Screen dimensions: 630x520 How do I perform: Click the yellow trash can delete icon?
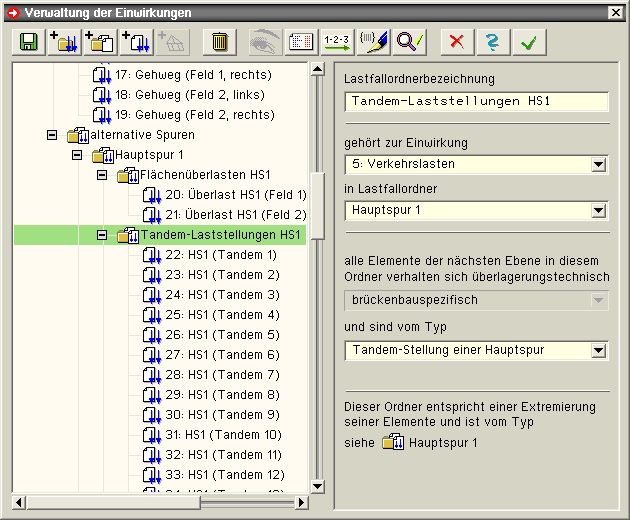pyautogui.click(x=220, y=42)
